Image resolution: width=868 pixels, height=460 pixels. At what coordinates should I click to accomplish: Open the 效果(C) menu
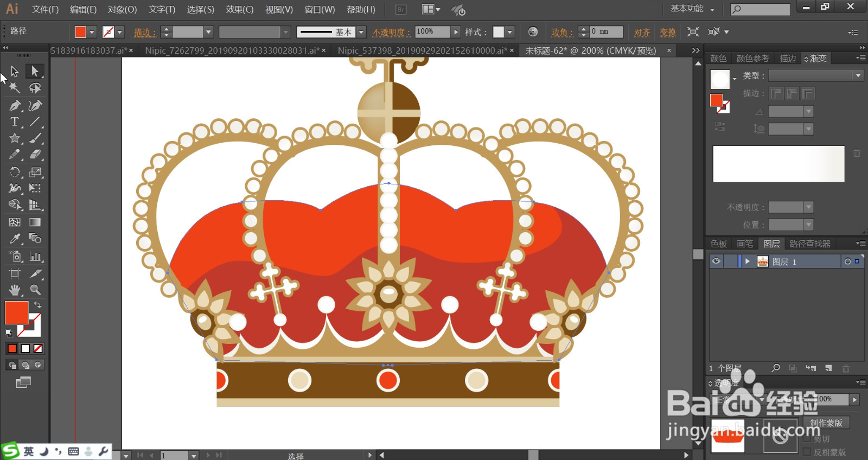click(x=240, y=10)
